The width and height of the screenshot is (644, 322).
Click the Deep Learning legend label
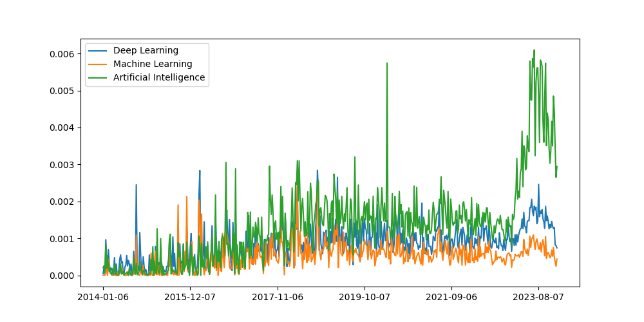pos(146,50)
